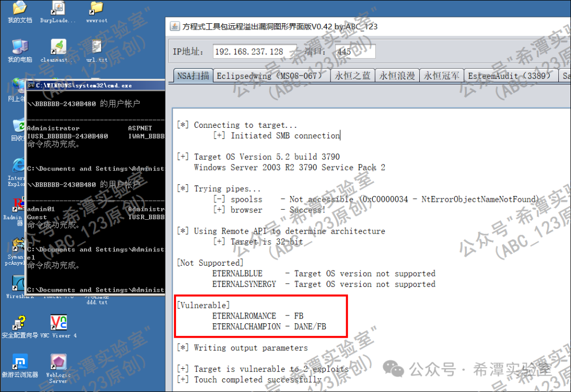This screenshot has width=571, height=392.
Task: Select the 我的电脑 desktop icon
Action: click(20, 50)
